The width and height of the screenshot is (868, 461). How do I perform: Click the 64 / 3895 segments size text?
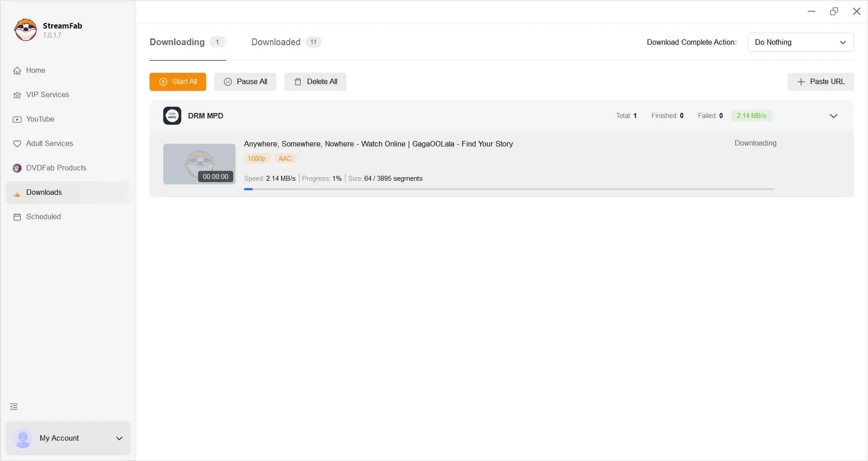pyautogui.click(x=393, y=179)
